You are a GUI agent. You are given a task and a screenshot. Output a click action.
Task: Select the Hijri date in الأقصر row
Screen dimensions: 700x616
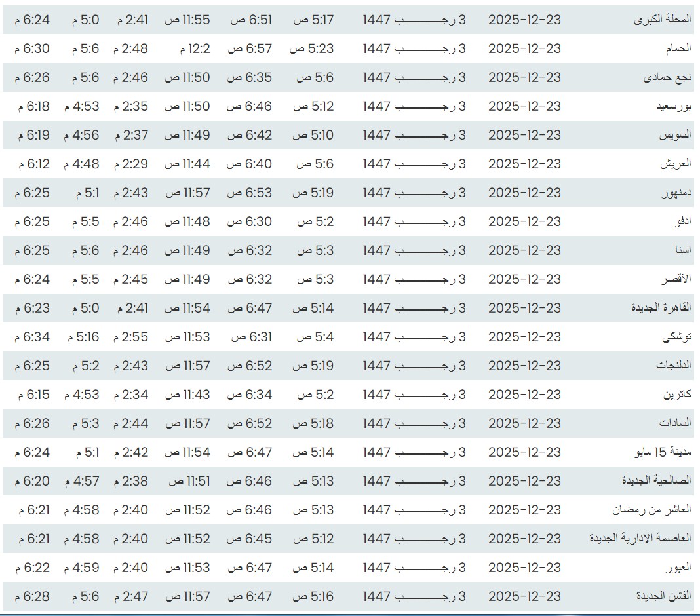(414, 280)
